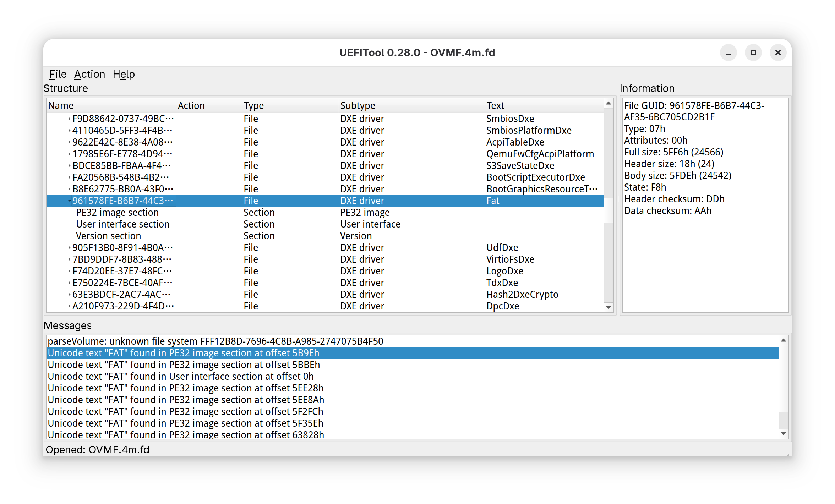Expand the 17985E6F-E778-4D94 QemuFwCfgAcpiPlatform file
The image size is (835, 504).
pyautogui.click(x=69, y=154)
